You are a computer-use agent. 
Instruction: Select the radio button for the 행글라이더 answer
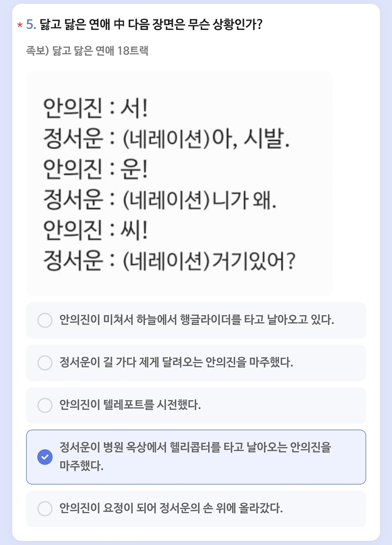(x=45, y=320)
